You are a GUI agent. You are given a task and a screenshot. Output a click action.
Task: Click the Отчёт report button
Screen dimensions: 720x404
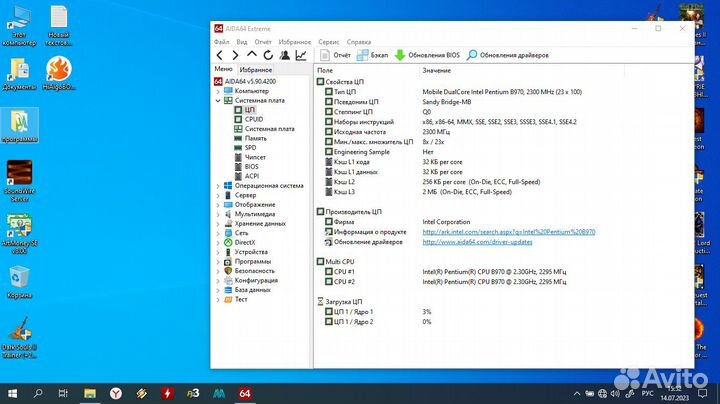(x=335, y=55)
